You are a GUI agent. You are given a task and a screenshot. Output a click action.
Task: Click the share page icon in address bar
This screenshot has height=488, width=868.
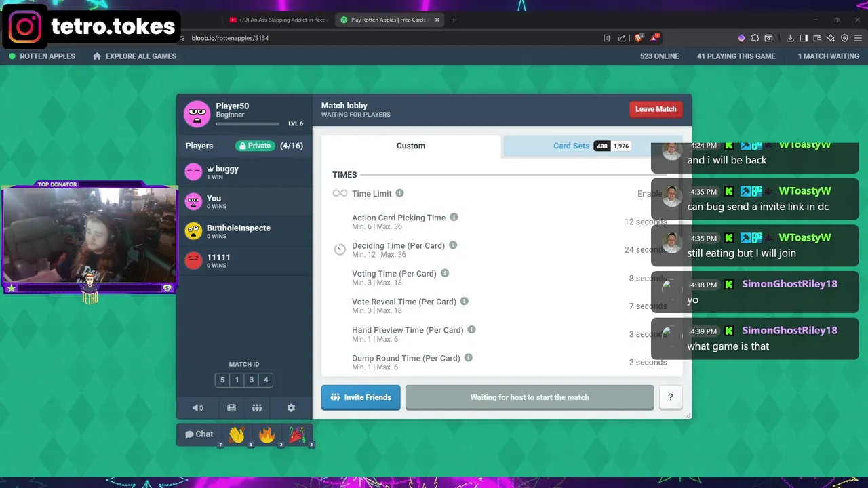622,38
